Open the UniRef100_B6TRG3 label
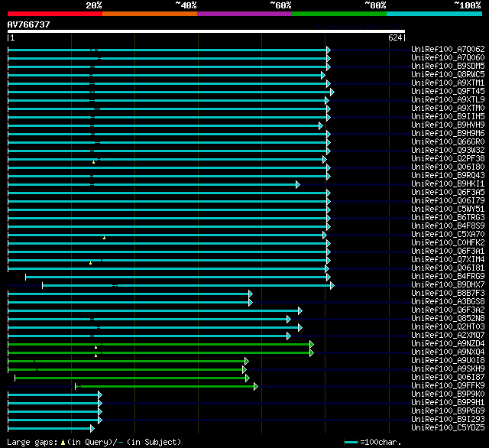This screenshot has width=489, height=448. pyautogui.click(x=448, y=218)
